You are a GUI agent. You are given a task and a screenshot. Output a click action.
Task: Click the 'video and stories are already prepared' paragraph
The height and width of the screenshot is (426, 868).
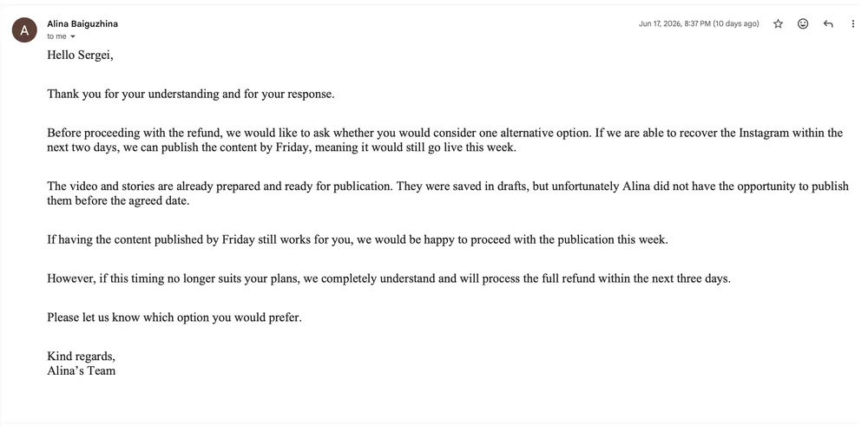coord(448,193)
